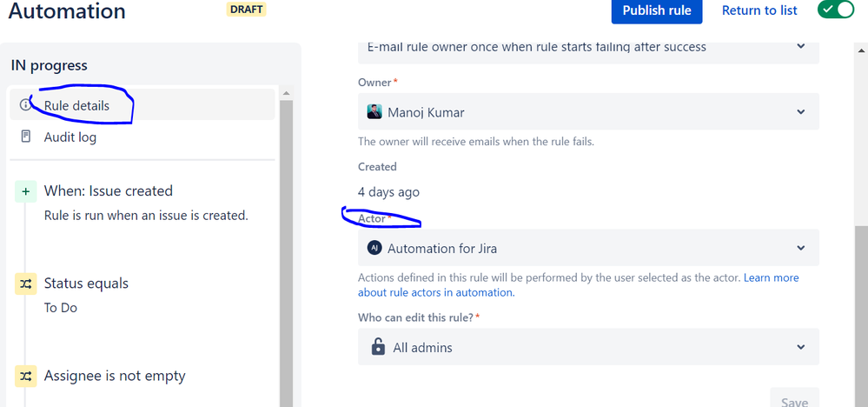
Task: Click the 4 days ago created text
Action: (388, 192)
